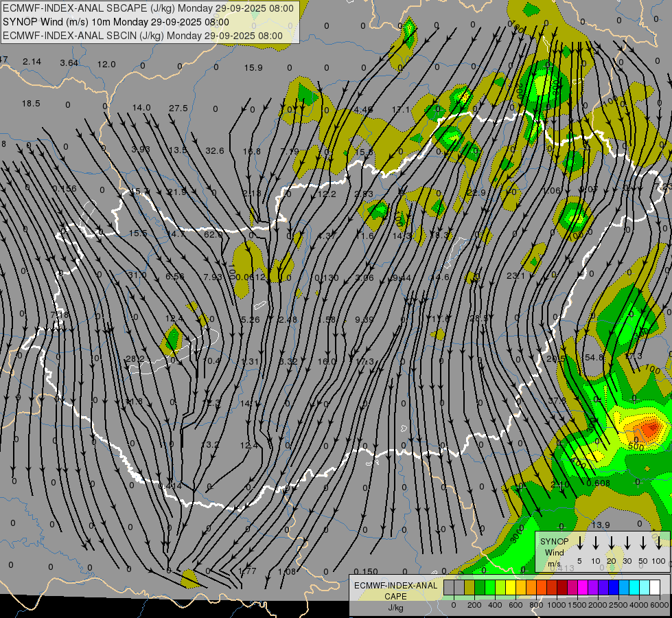Click the 'ECMWF-INDEX-ANAL' label in the colour legend
672x618 pixels.
(x=395, y=586)
